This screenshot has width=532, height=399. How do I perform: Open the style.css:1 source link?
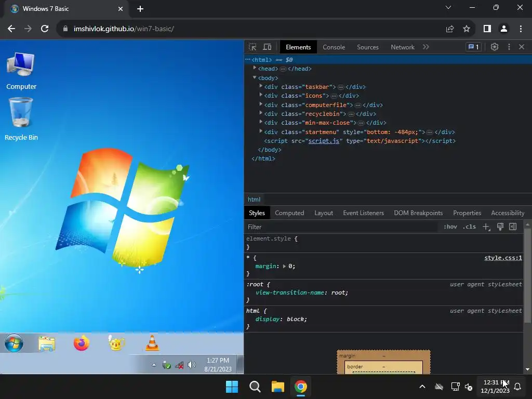tap(503, 258)
